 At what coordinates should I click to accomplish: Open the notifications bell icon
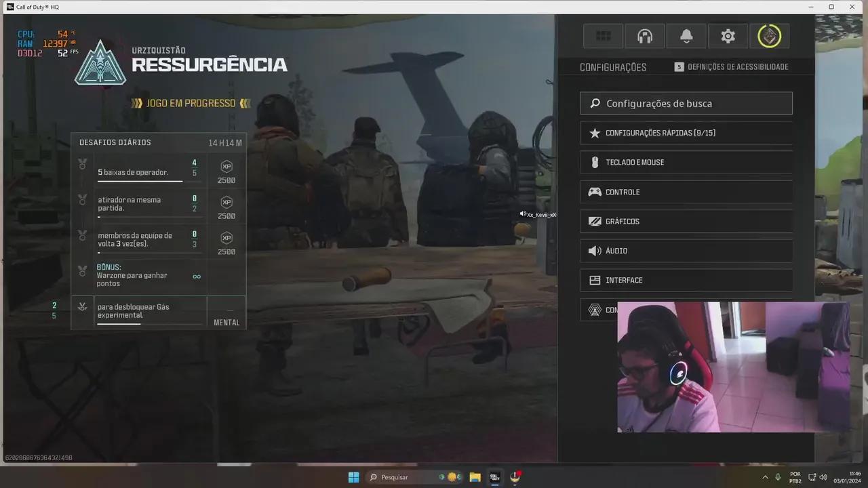tap(686, 37)
